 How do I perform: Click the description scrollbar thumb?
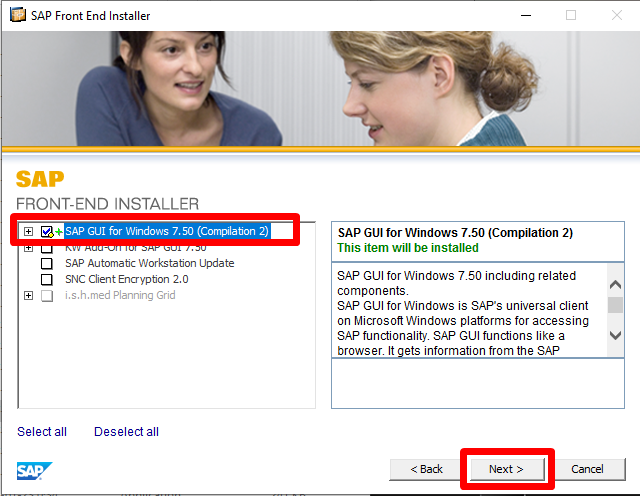point(615,305)
